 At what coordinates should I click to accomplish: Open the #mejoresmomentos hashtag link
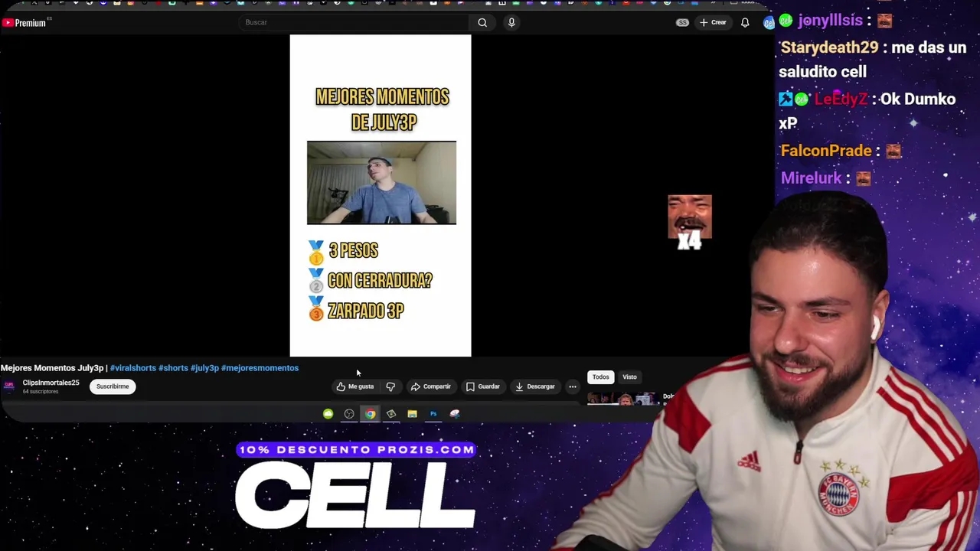pos(260,368)
